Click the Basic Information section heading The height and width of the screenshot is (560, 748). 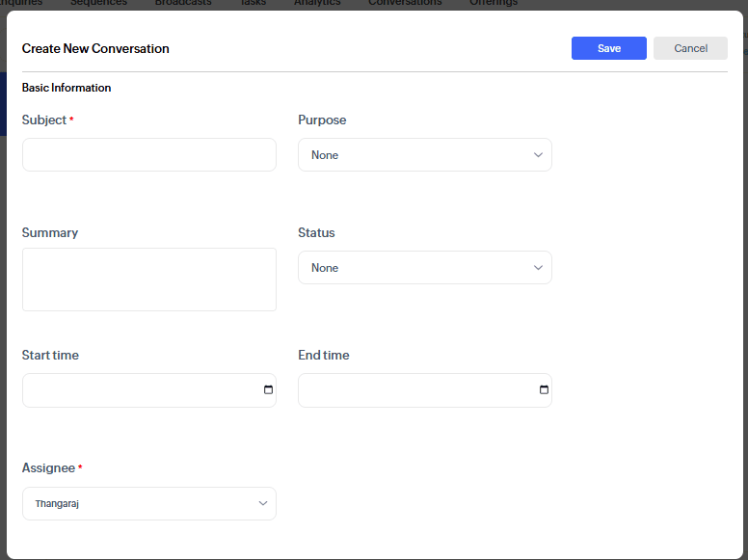[67, 88]
